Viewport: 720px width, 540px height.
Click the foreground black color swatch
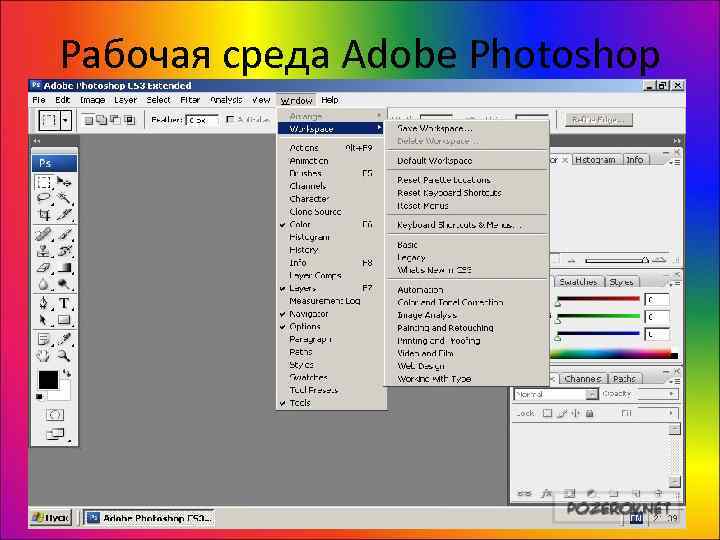(x=48, y=380)
